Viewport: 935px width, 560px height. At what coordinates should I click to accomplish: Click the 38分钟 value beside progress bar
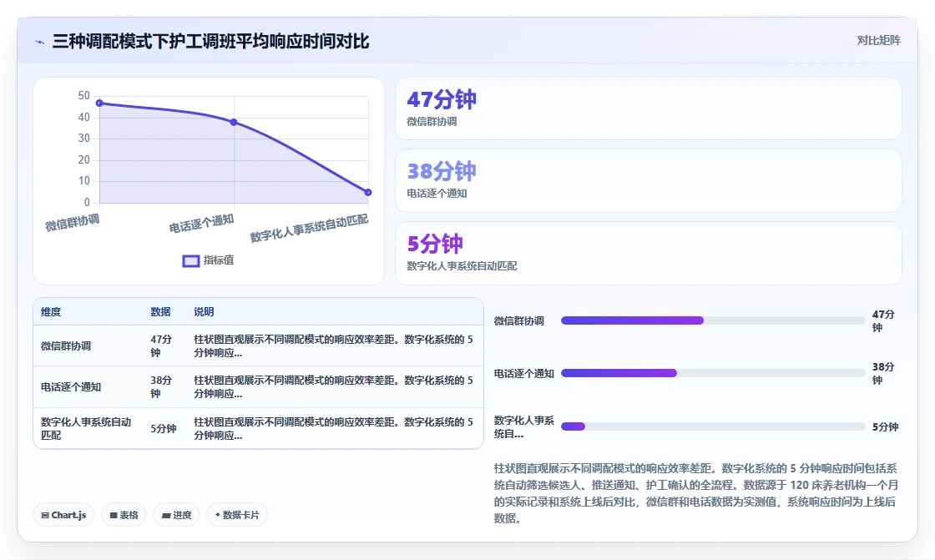click(883, 373)
